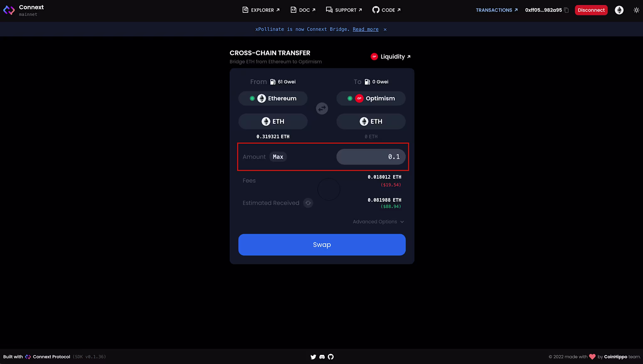Open the GitHub icon in footer

331,357
